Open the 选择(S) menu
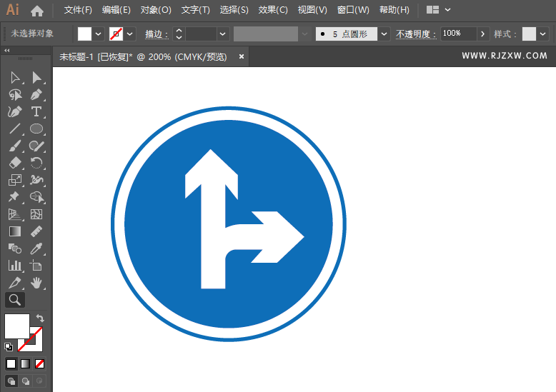Screen dimensions: 556x392 [234, 10]
